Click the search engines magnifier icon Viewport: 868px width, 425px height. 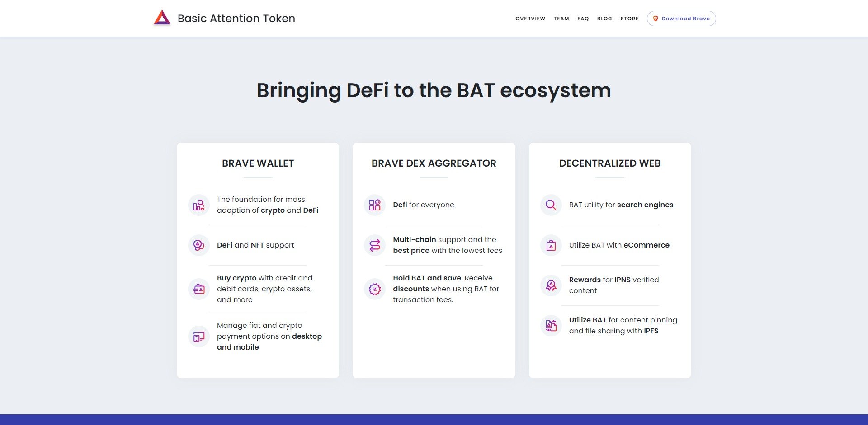550,205
